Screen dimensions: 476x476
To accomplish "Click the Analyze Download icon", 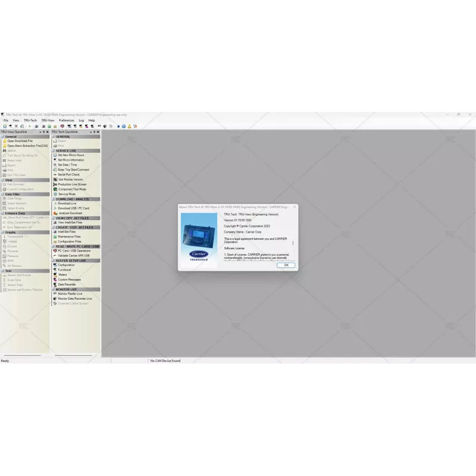I will point(54,213).
